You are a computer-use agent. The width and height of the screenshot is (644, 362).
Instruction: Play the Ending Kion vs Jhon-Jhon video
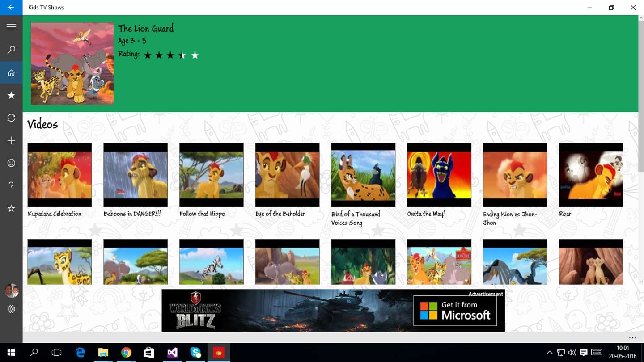tap(515, 175)
